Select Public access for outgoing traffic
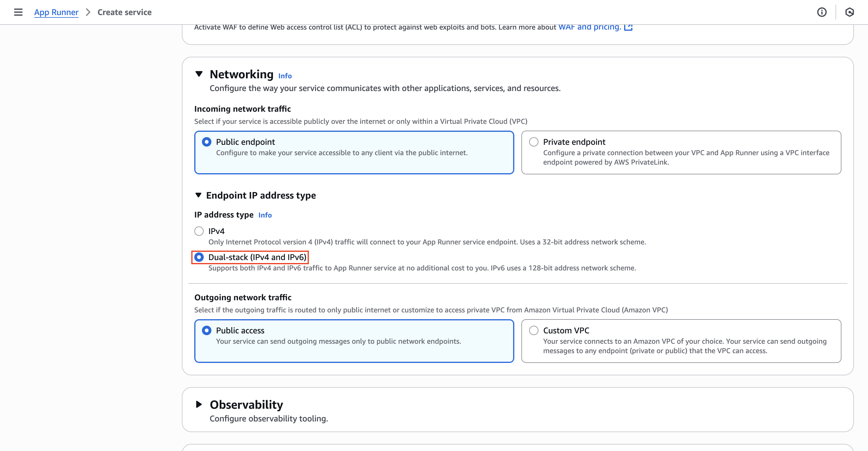Screen dimensions: 868x451 click(x=207, y=331)
